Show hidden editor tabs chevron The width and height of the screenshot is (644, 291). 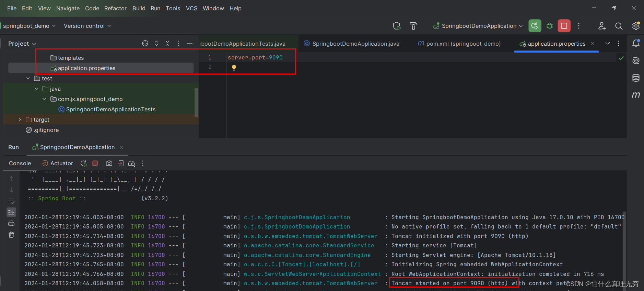click(608, 43)
